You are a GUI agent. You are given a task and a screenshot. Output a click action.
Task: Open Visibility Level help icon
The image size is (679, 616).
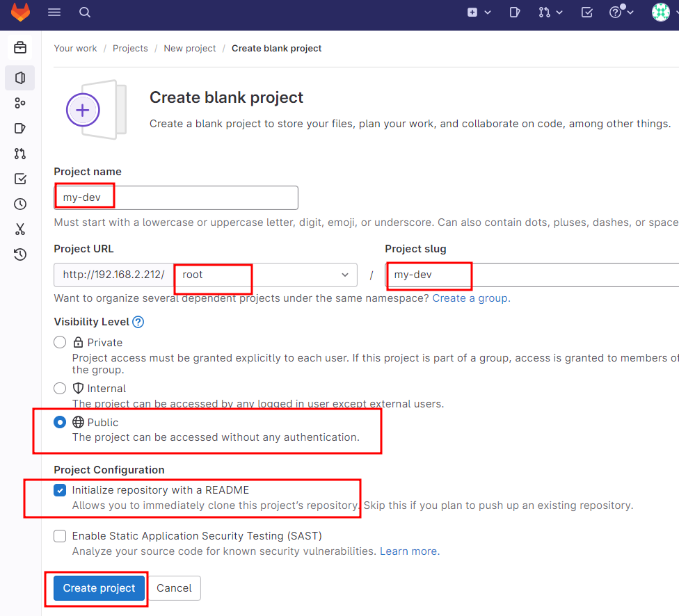pos(138,322)
